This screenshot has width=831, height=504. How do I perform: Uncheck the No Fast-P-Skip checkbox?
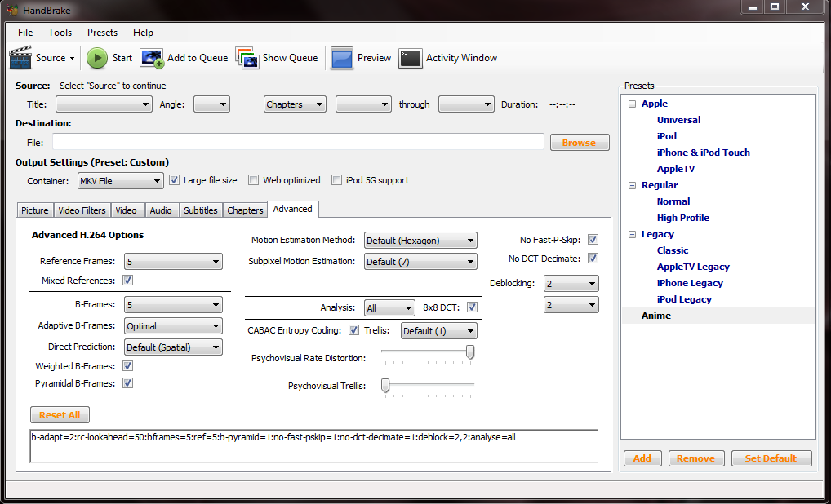click(593, 240)
